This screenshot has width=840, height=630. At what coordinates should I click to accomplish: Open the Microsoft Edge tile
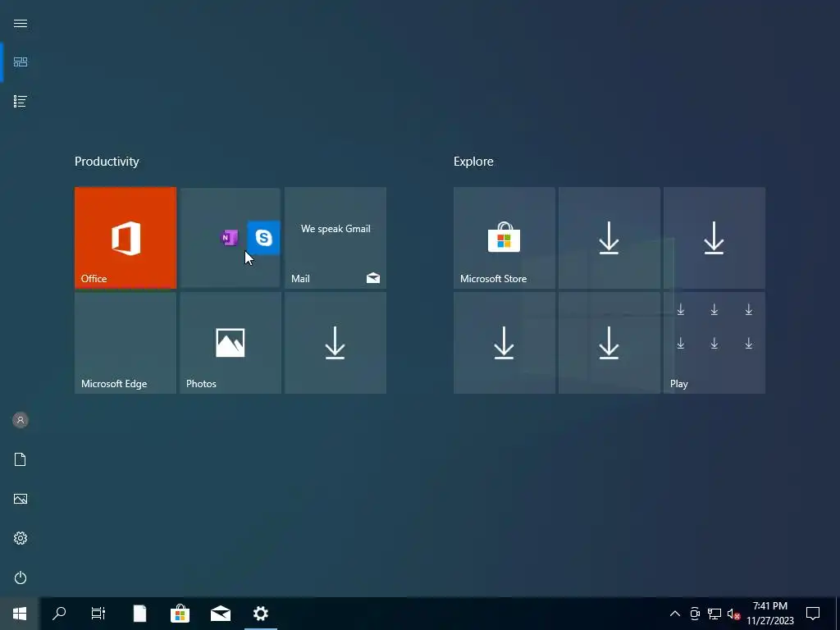[126, 343]
